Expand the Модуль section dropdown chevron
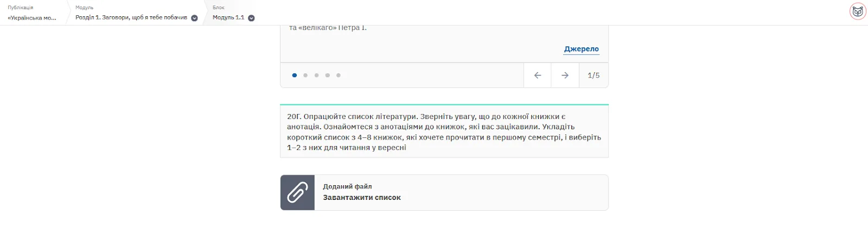This screenshot has height=233, width=868. click(194, 18)
